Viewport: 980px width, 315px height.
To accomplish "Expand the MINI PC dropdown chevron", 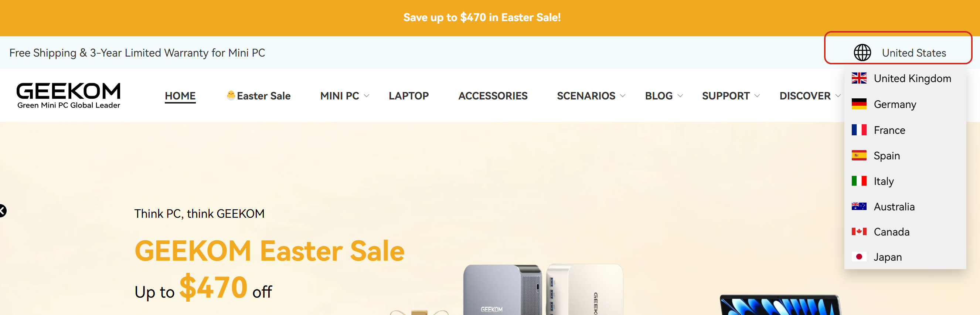I will 366,96.
